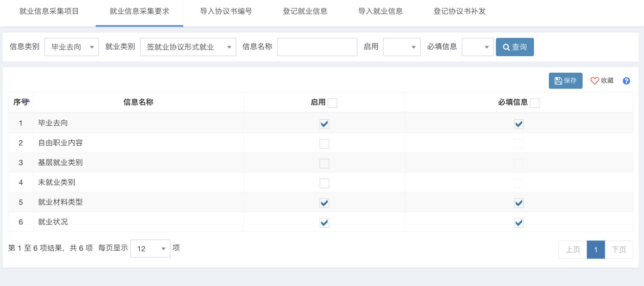Open the 信息类别 dropdown
The height and width of the screenshot is (286, 644).
click(72, 47)
